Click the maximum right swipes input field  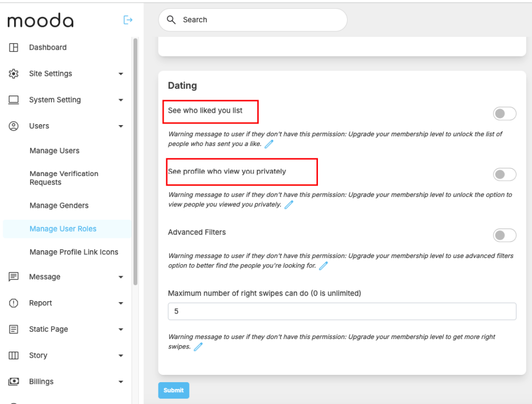[x=342, y=312]
